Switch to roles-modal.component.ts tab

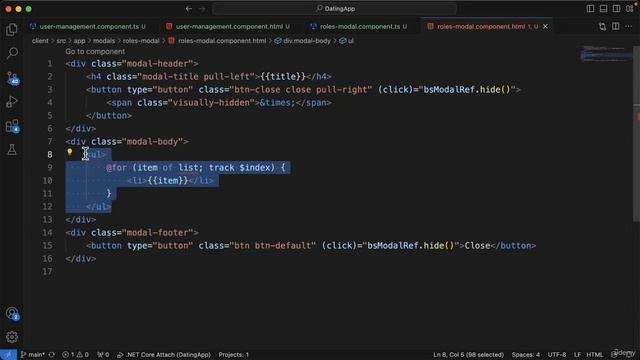pyautogui.click(x=360, y=27)
